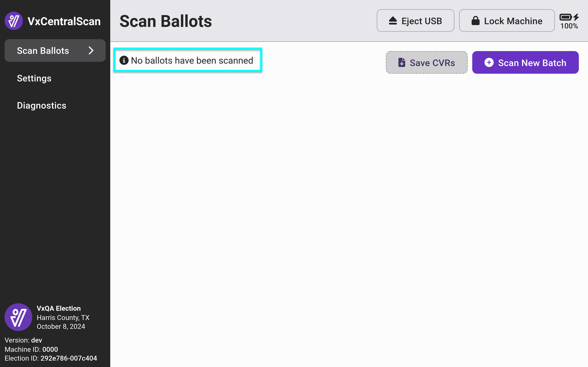Click the plus icon on Scan New Batch
588x367 pixels.
point(489,63)
